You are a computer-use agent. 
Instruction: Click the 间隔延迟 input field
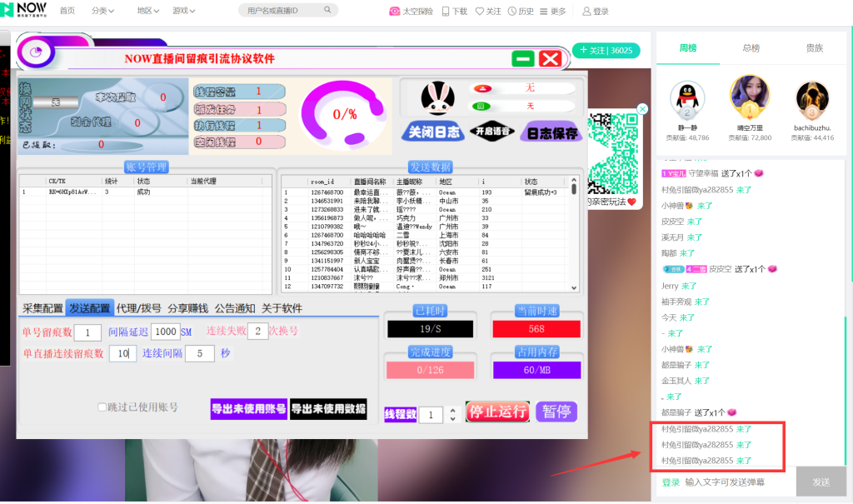pyautogui.click(x=166, y=332)
